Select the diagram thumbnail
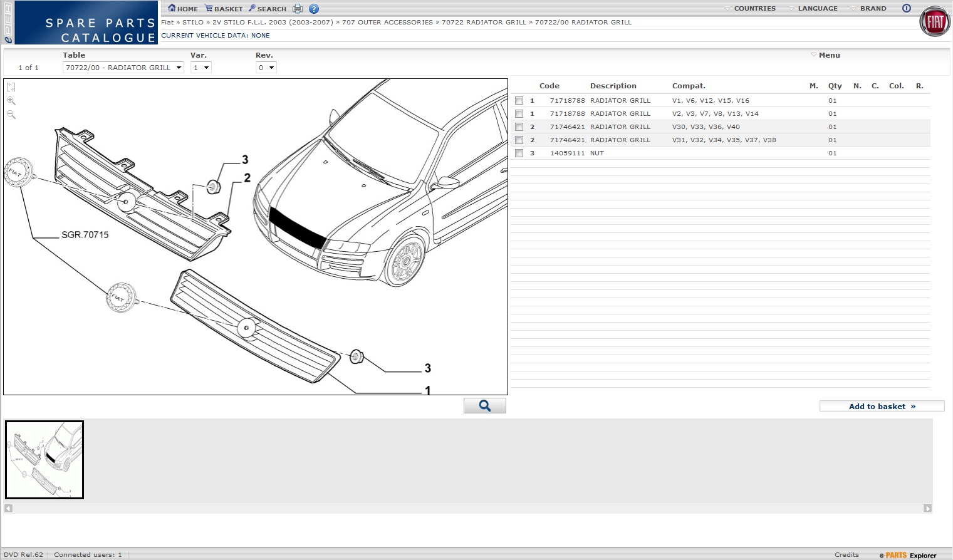 pos(44,460)
